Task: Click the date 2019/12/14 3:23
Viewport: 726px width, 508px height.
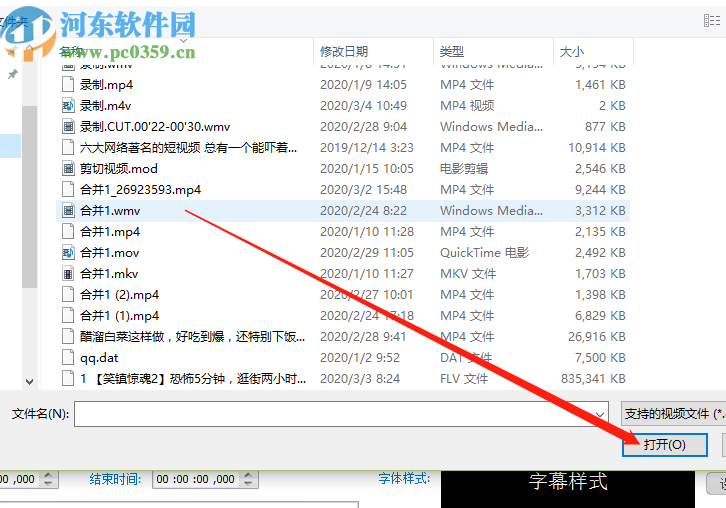Action: point(367,147)
